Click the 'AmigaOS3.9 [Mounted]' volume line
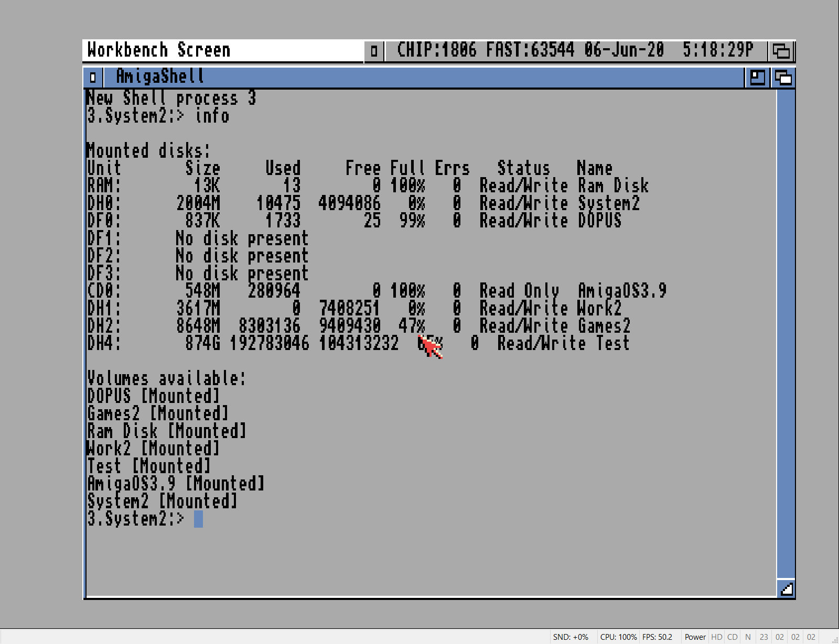Image resolution: width=839 pixels, height=644 pixels. tap(175, 483)
